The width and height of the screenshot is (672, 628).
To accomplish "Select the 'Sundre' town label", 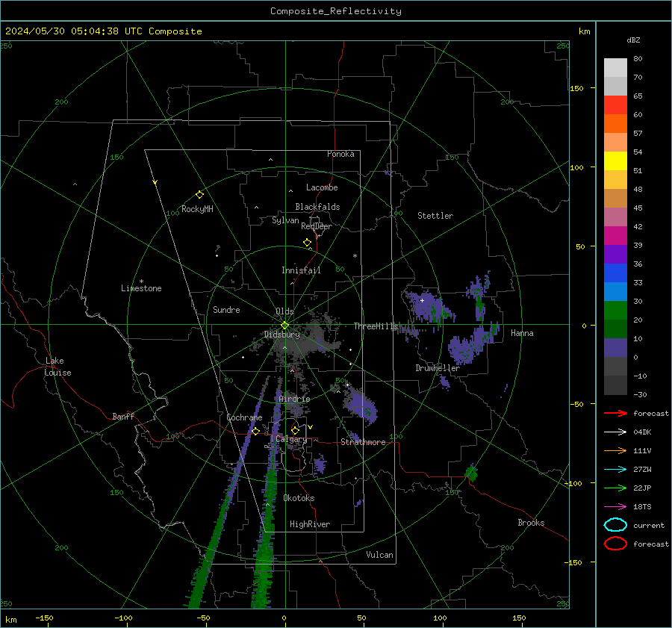I will pyautogui.click(x=226, y=309).
